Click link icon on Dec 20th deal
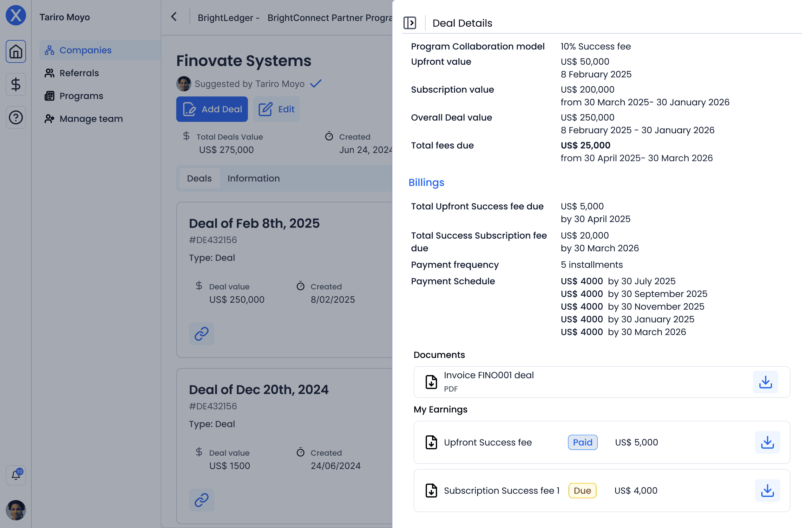The image size is (812, 528). click(x=201, y=500)
